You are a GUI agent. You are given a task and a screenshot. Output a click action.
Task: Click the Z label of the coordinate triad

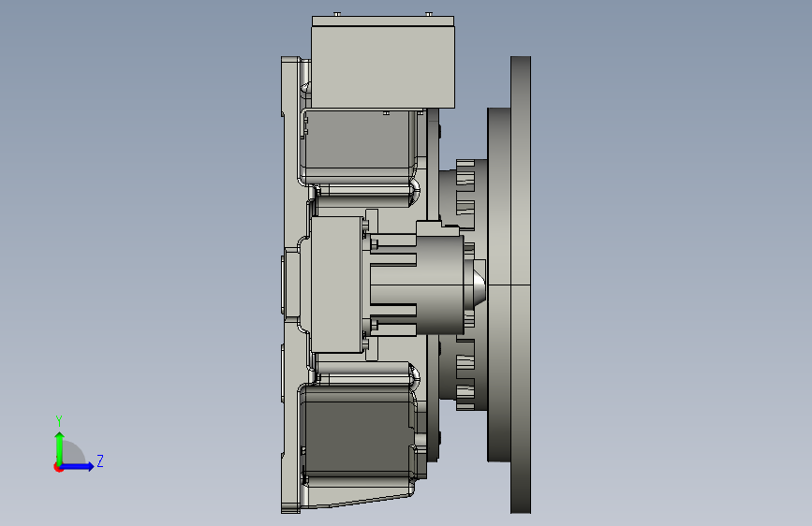coord(100,460)
